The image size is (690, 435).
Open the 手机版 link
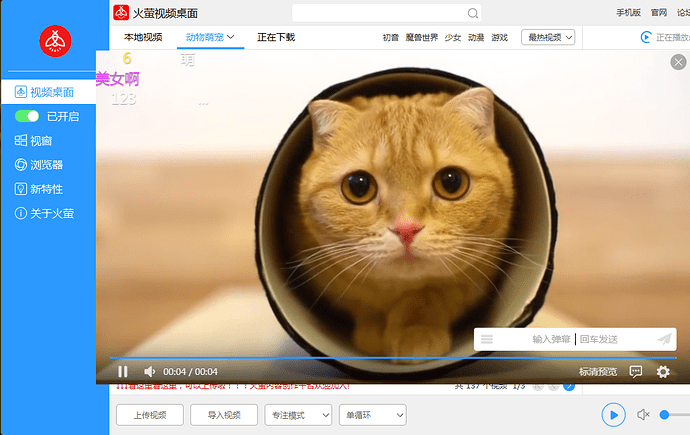click(628, 13)
